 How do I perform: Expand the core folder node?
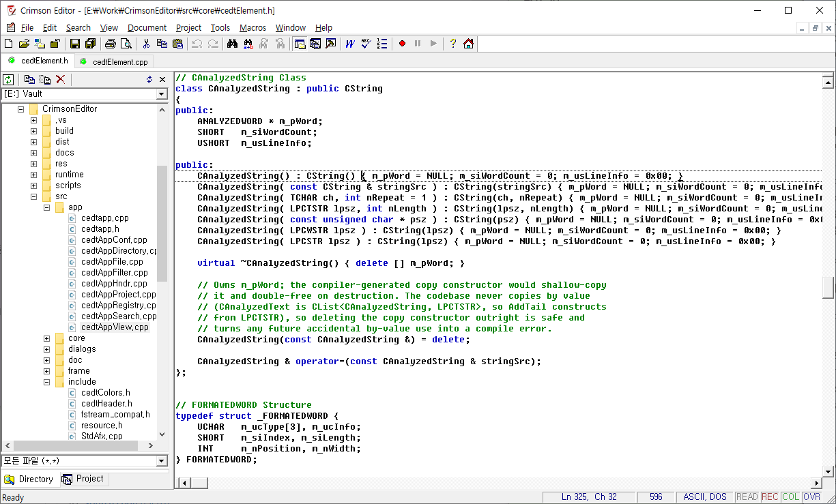(x=46, y=338)
